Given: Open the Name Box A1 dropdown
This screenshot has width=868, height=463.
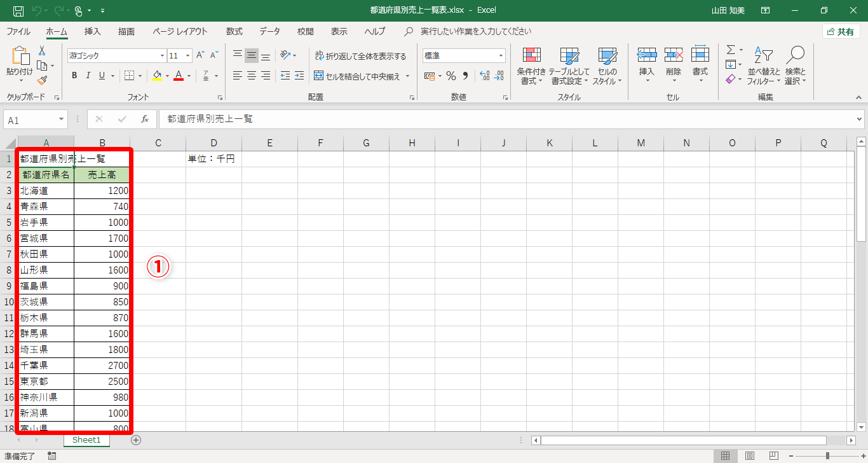Looking at the screenshot, I should click(62, 120).
